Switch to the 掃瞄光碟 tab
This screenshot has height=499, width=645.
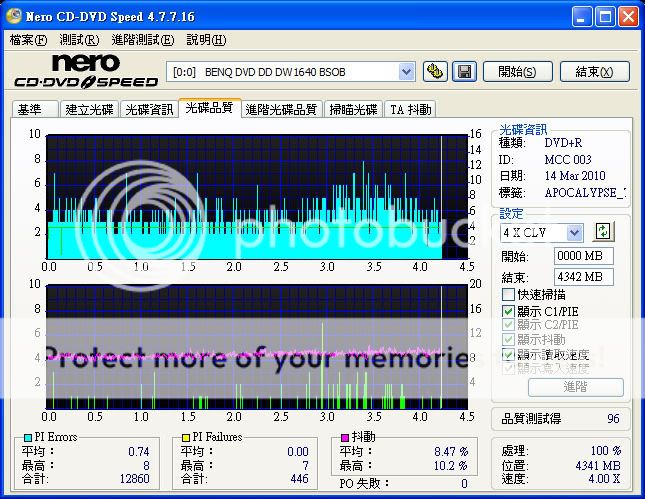click(353, 109)
